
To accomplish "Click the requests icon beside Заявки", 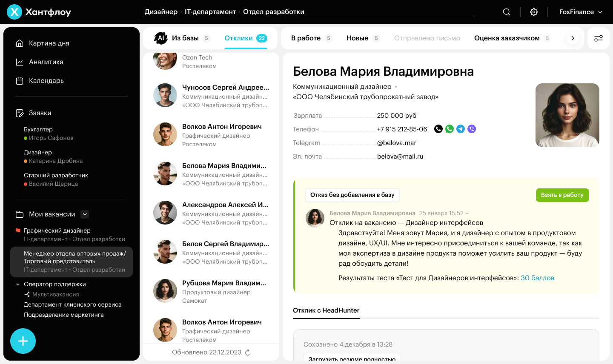I will coord(20,113).
